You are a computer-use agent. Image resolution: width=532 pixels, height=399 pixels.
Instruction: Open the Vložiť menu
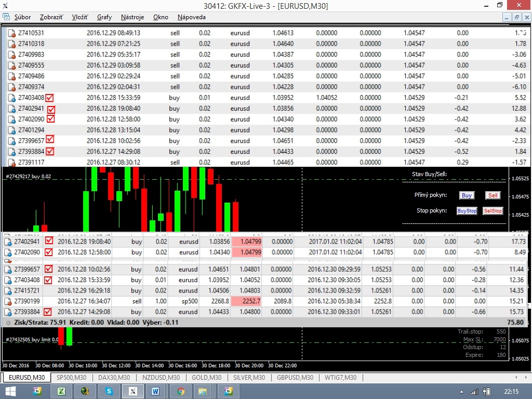pos(79,17)
